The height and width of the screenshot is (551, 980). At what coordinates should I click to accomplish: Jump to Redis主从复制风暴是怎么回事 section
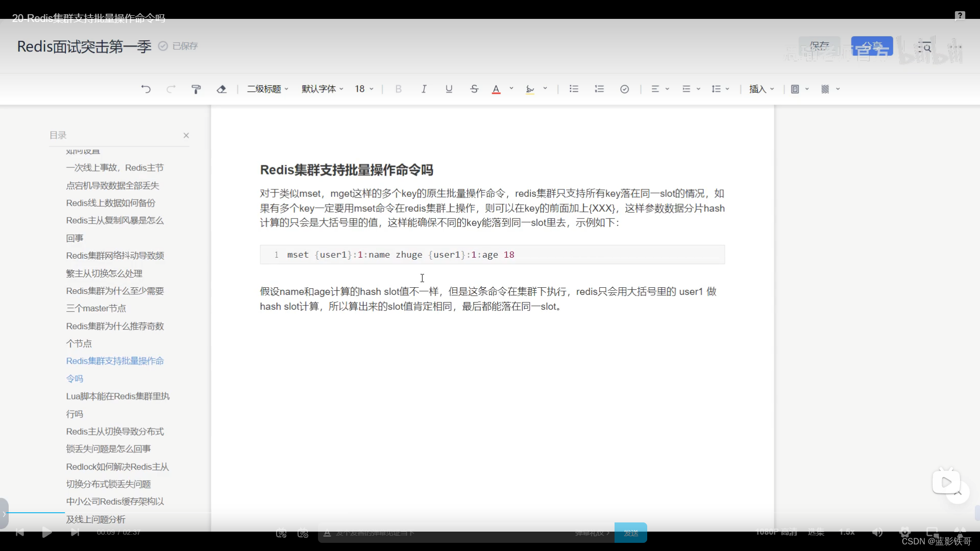tap(115, 229)
